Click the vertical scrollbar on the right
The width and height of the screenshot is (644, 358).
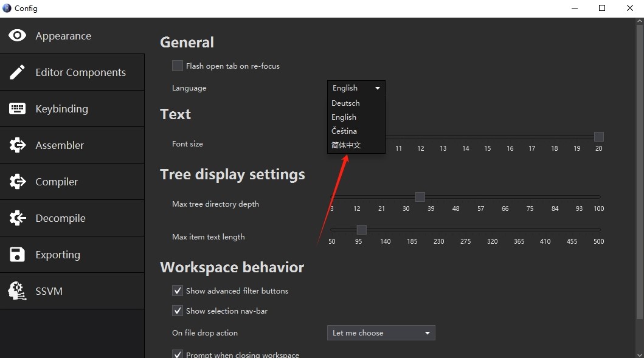pyautogui.click(x=639, y=170)
